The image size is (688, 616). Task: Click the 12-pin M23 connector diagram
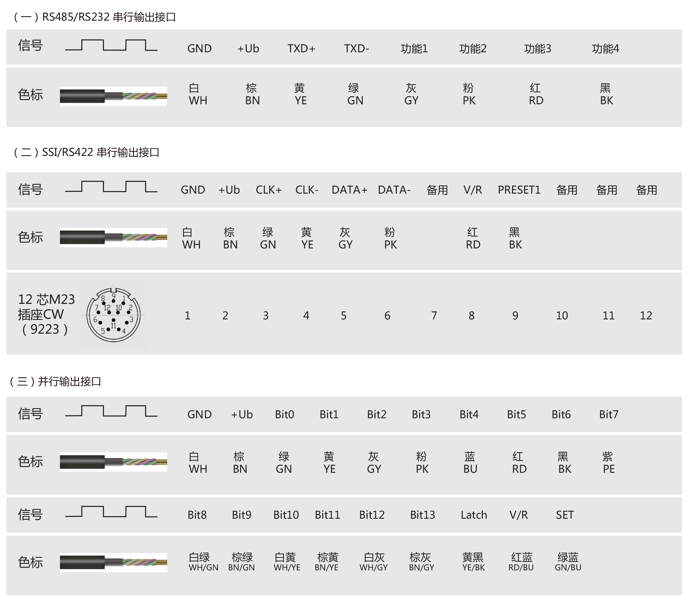coord(114,315)
